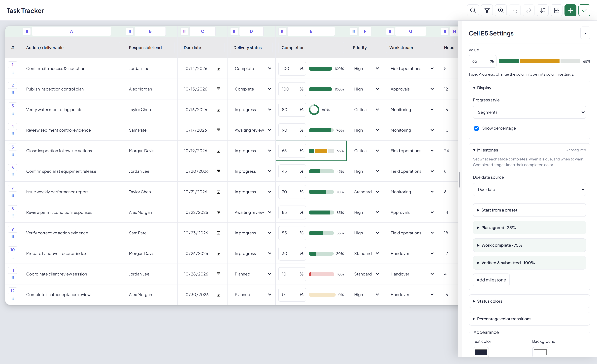Select row number 3
The image size is (597, 364).
pos(13,106)
